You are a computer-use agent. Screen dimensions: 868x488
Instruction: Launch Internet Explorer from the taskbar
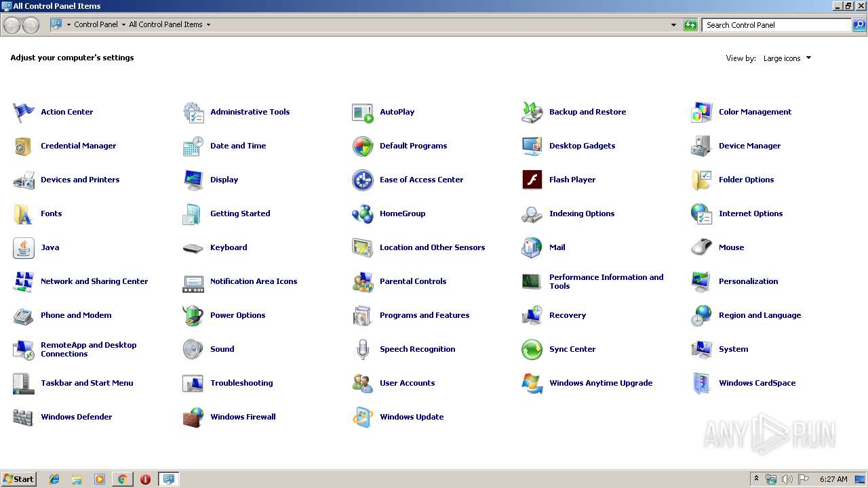pos(54,479)
